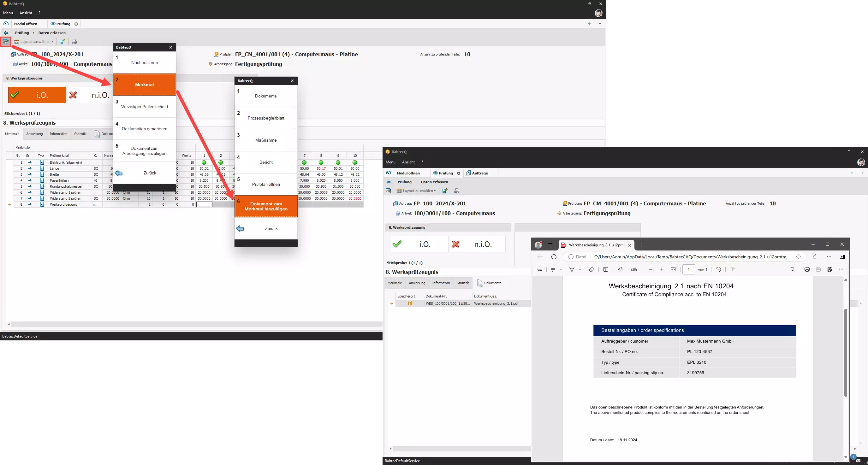This screenshot has width=868, height=465.
Task: Click the PDF vertical scrollbar thumb
Action: [x=845, y=353]
